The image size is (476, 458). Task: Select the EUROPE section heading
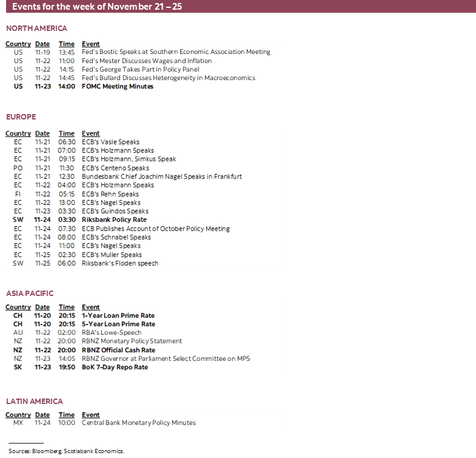tap(21, 117)
